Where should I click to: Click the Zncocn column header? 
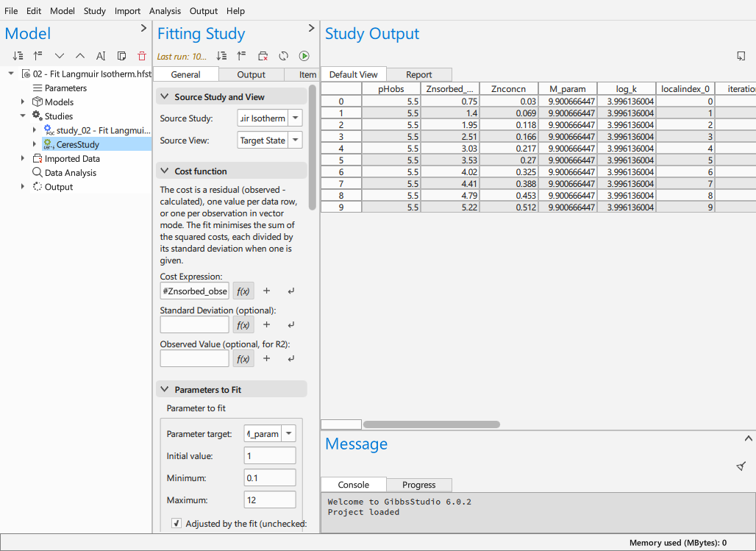[509, 89]
